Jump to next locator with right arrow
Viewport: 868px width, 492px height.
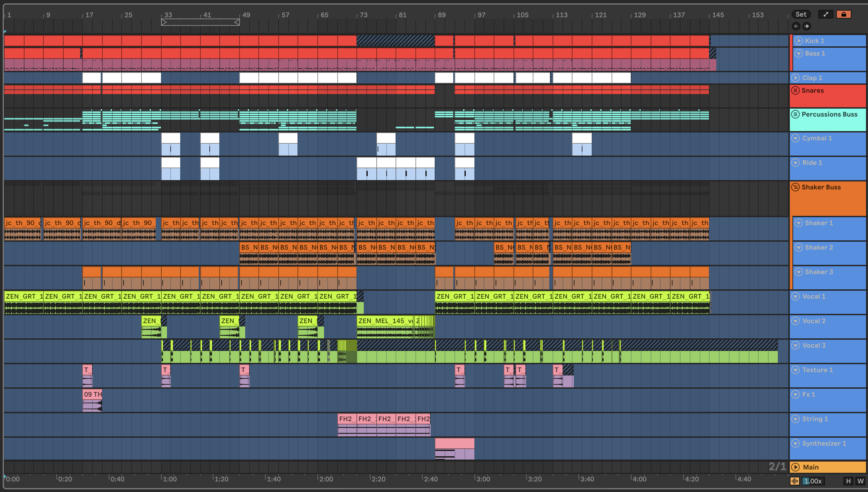[x=806, y=26]
